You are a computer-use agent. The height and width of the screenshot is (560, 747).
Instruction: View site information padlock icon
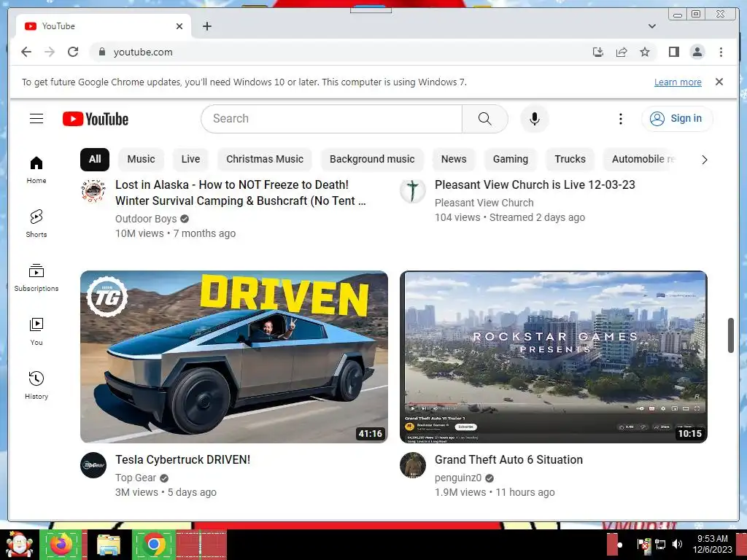click(102, 52)
